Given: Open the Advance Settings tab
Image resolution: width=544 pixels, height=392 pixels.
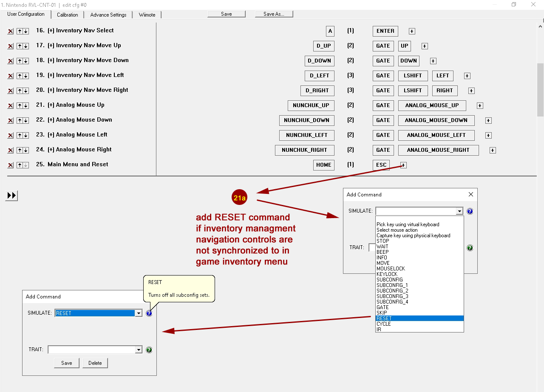Looking at the screenshot, I should click(108, 15).
